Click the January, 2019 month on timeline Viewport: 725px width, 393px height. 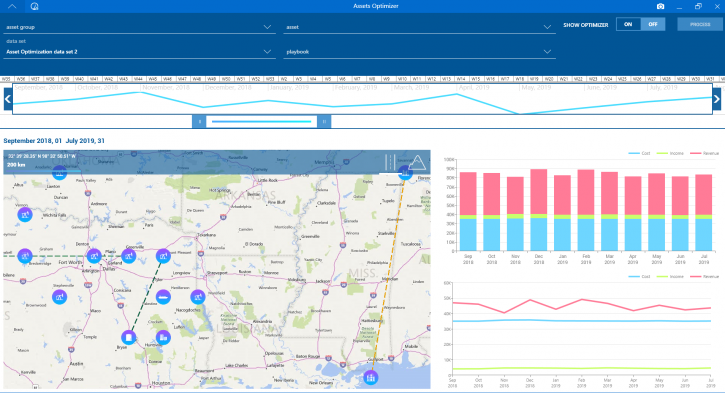click(289, 87)
